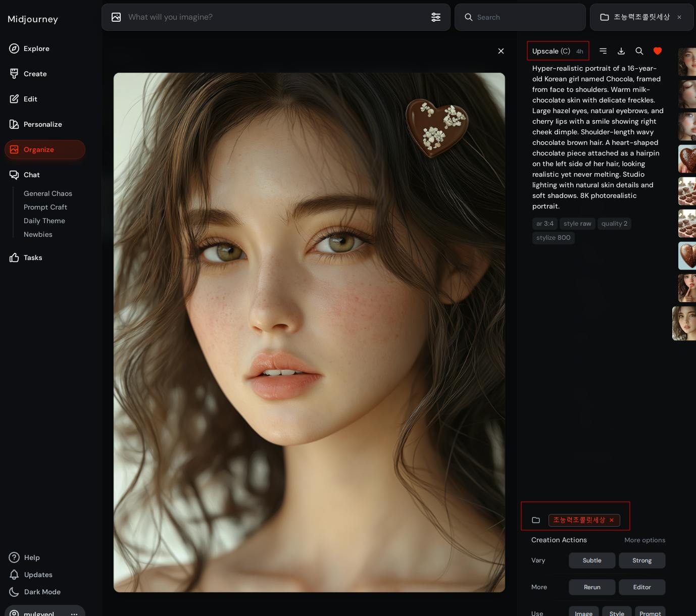Open the General Chaos chat room

[48, 193]
